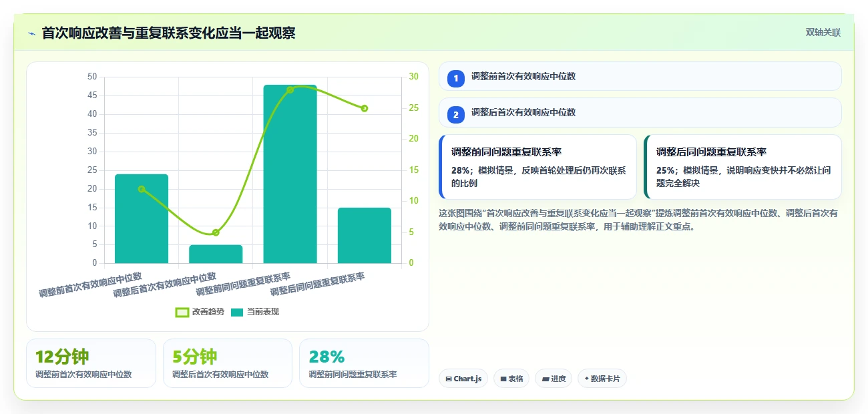Click the line point at value 12
868x414 pixels.
(142, 189)
